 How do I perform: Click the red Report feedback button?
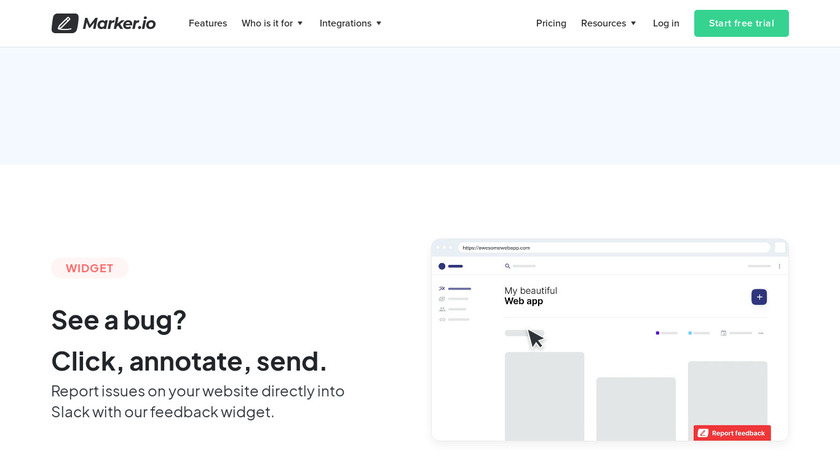pyautogui.click(x=732, y=433)
